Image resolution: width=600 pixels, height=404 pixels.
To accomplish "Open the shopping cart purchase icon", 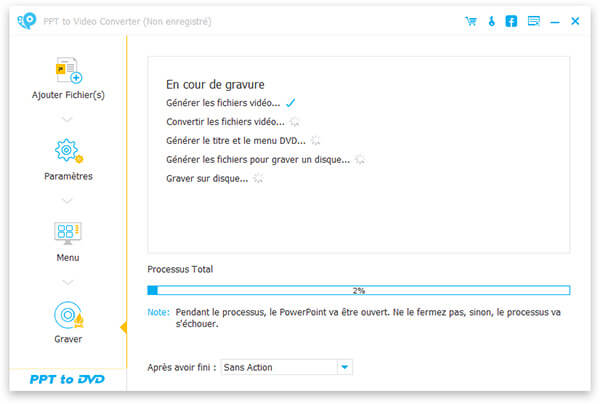I will click(471, 21).
